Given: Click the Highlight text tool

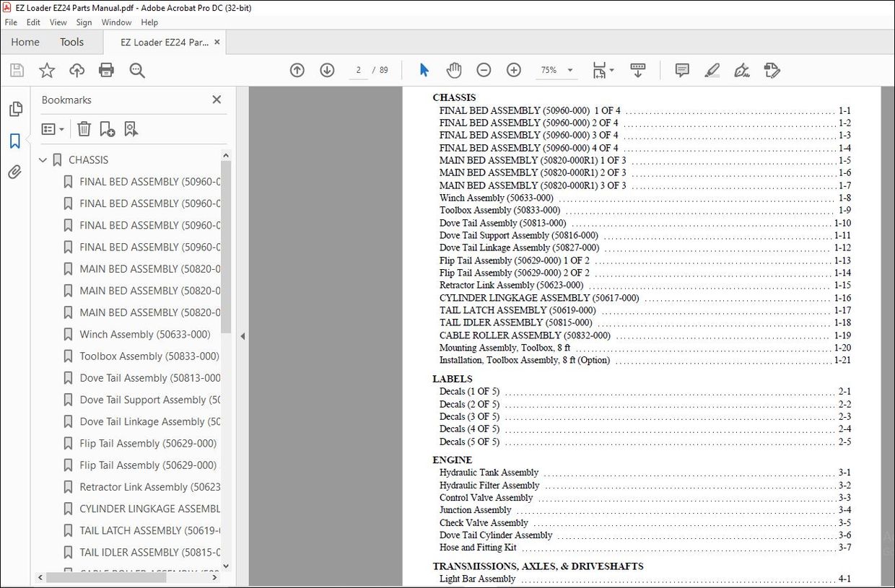Looking at the screenshot, I should [712, 69].
